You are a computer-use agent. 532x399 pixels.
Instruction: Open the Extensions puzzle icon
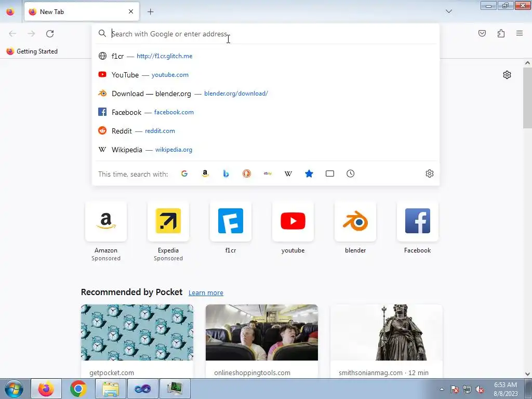tap(501, 33)
